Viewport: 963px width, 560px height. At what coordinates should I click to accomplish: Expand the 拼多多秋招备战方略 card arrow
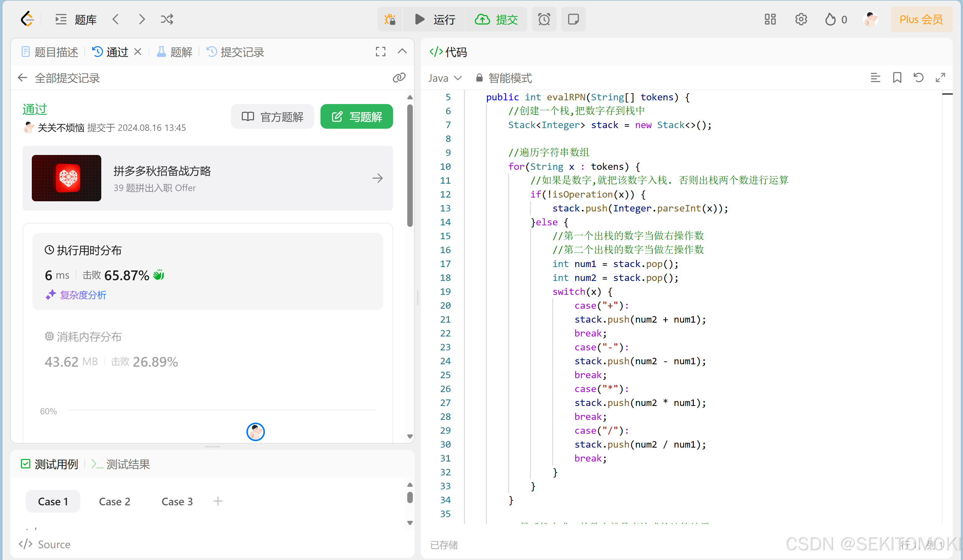(377, 178)
